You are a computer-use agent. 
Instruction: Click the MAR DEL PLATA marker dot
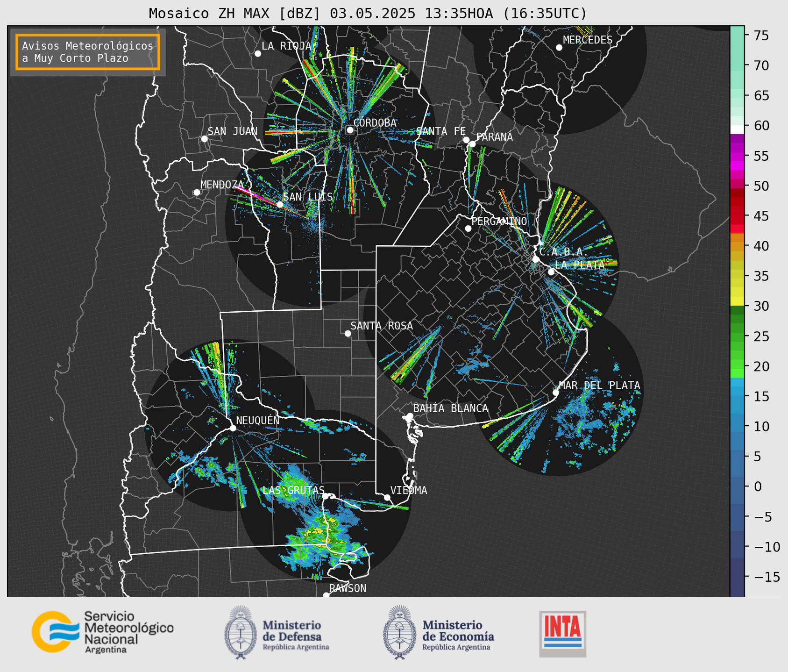pos(556,393)
